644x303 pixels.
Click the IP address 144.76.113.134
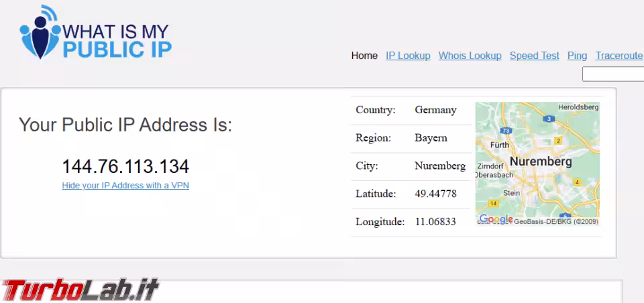pos(125,166)
